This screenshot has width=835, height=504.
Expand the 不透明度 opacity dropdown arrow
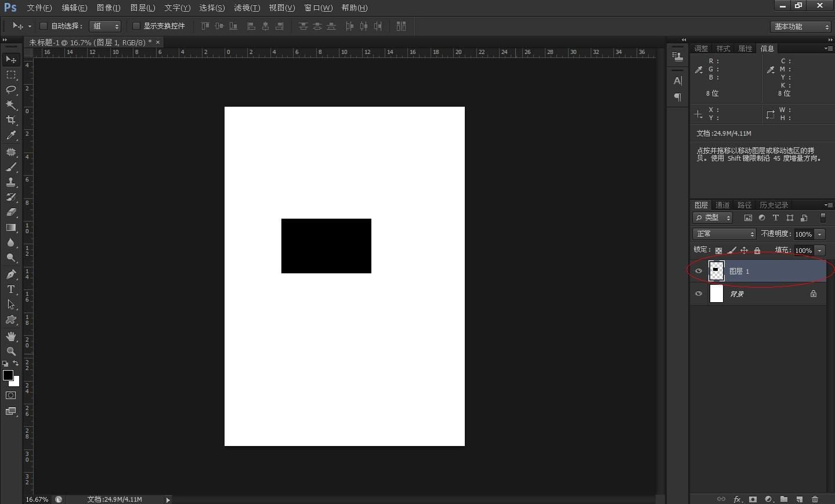(x=819, y=234)
